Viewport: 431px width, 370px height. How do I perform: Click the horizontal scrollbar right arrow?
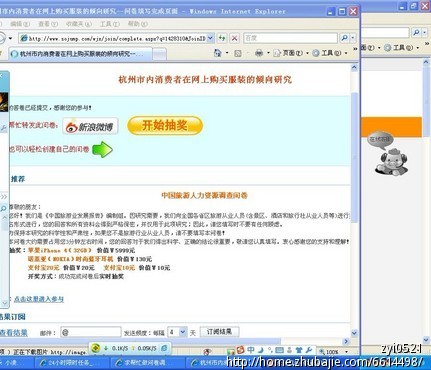[x=346, y=341]
